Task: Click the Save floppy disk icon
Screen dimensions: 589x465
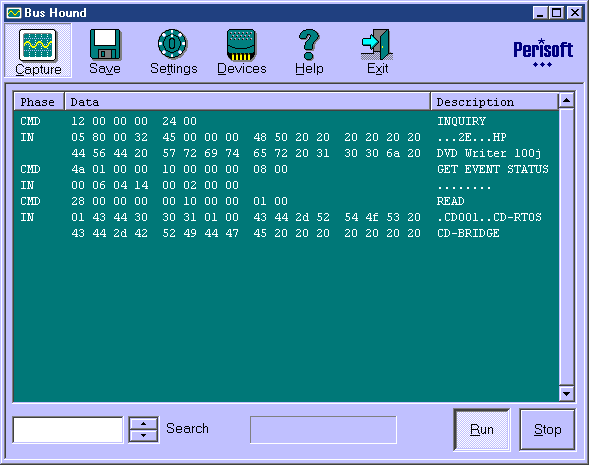Action: [x=105, y=45]
